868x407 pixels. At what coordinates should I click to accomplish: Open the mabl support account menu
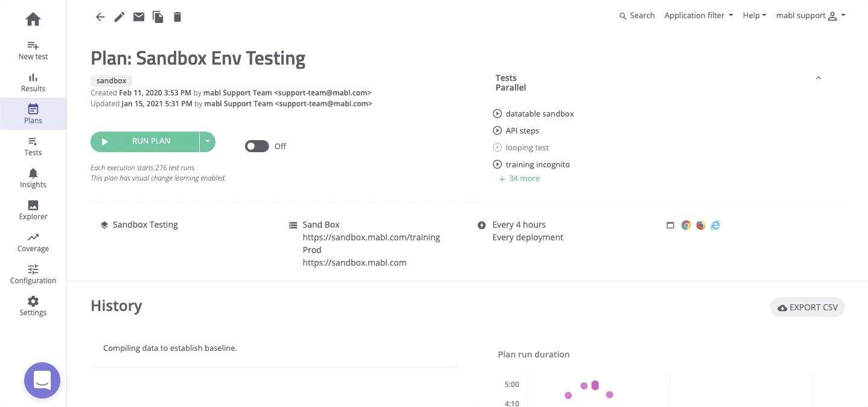click(x=811, y=16)
